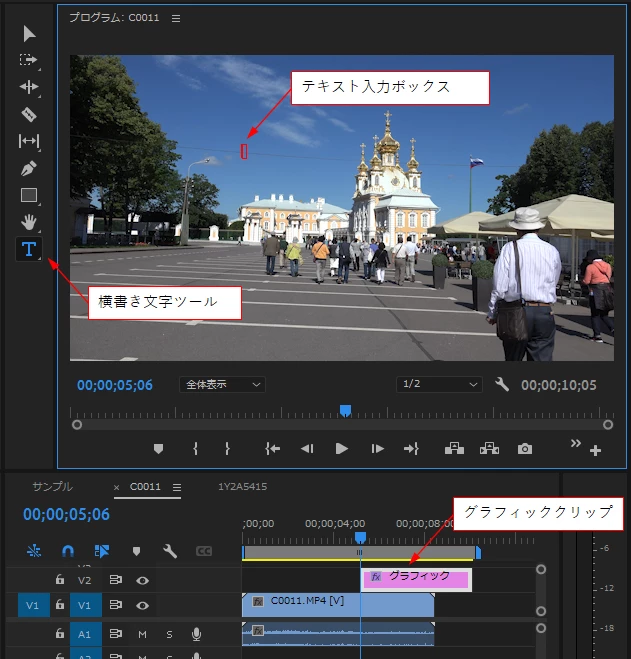Select the Slip tool
This screenshot has height=659, width=631.
pos(29,141)
